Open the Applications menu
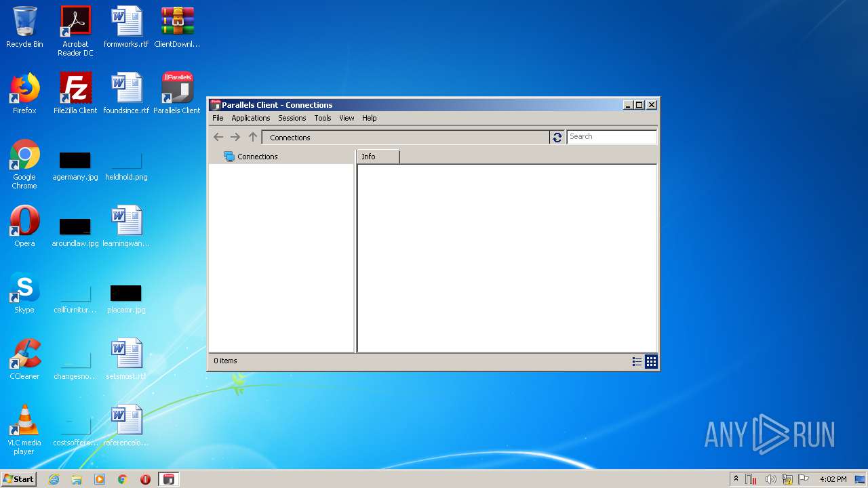 pyautogui.click(x=251, y=118)
